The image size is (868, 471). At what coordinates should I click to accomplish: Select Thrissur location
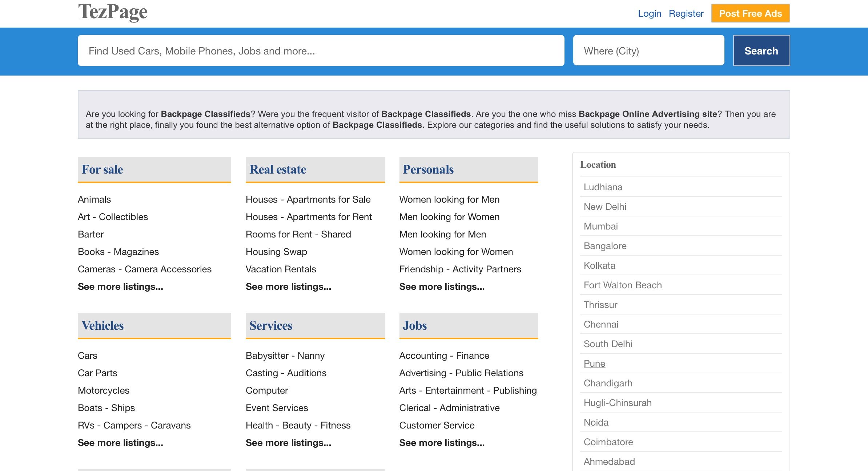click(x=600, y=304)
